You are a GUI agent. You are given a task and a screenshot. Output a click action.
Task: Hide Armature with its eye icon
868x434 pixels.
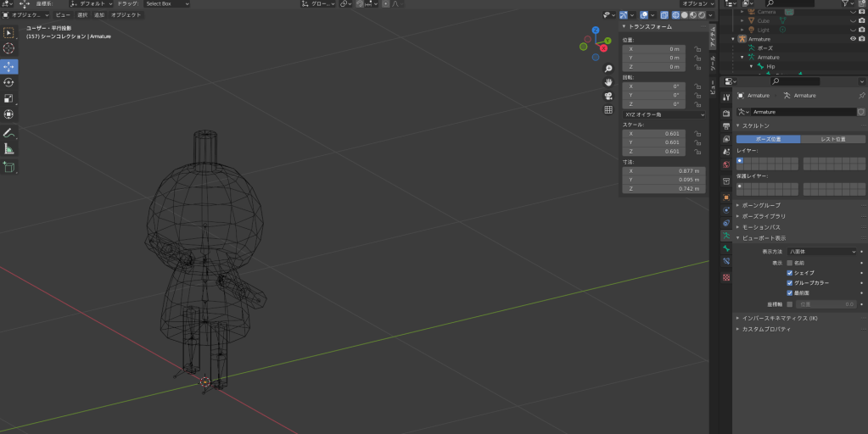click(853, 39)
